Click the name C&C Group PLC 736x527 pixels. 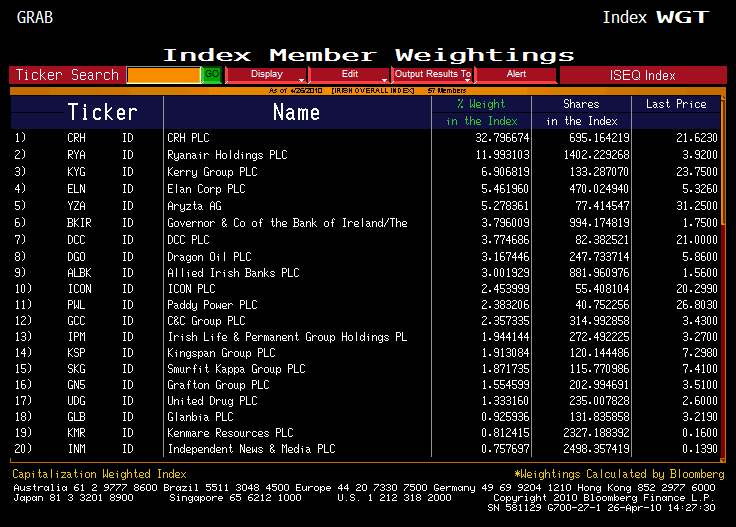[206, 321]
